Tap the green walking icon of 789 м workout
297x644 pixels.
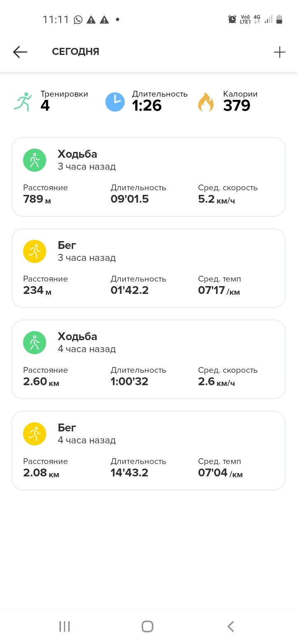coord(35,160)
